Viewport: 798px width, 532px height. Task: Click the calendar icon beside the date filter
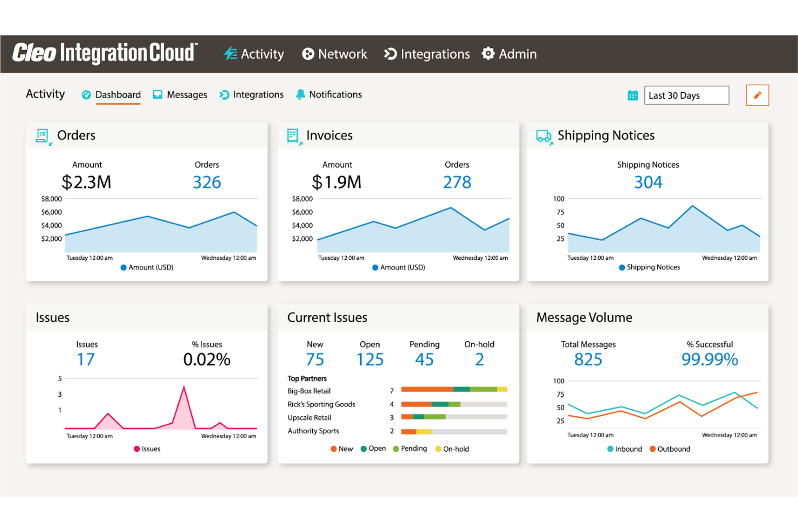[632, 95]
